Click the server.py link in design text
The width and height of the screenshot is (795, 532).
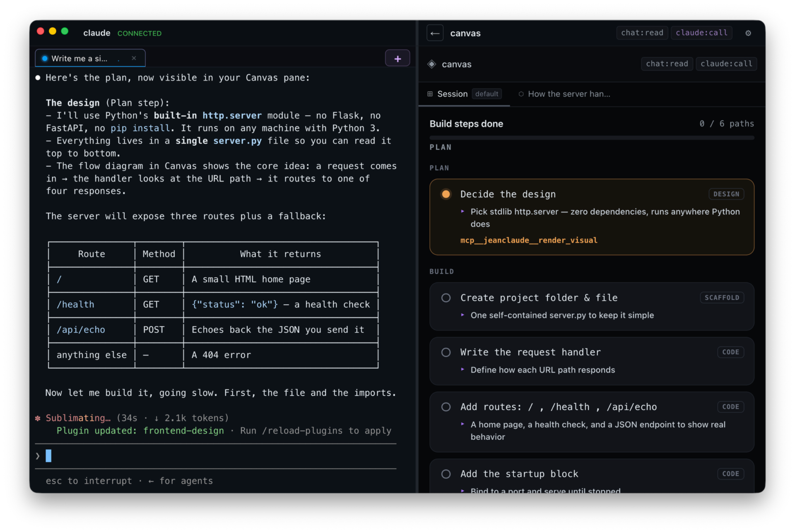237,141
